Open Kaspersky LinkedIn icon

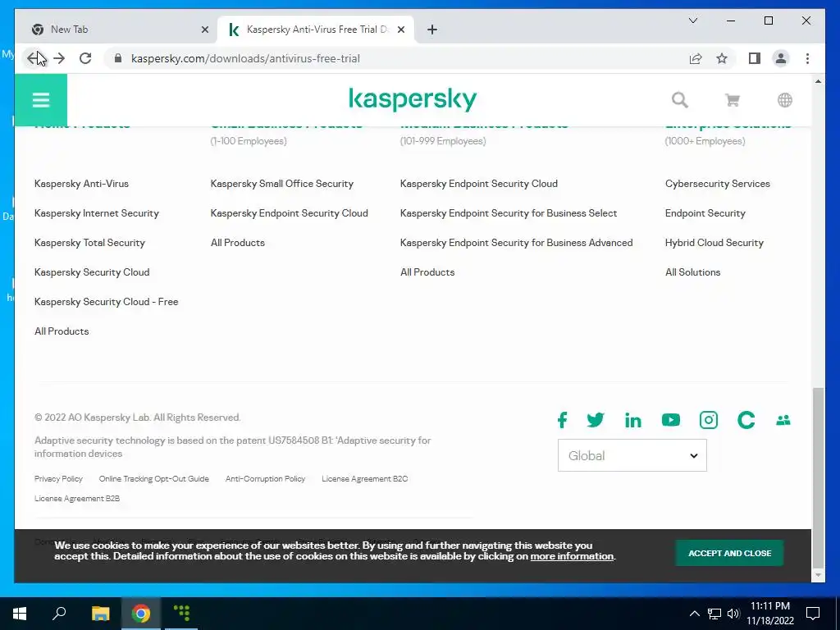[x=632, y=420]
